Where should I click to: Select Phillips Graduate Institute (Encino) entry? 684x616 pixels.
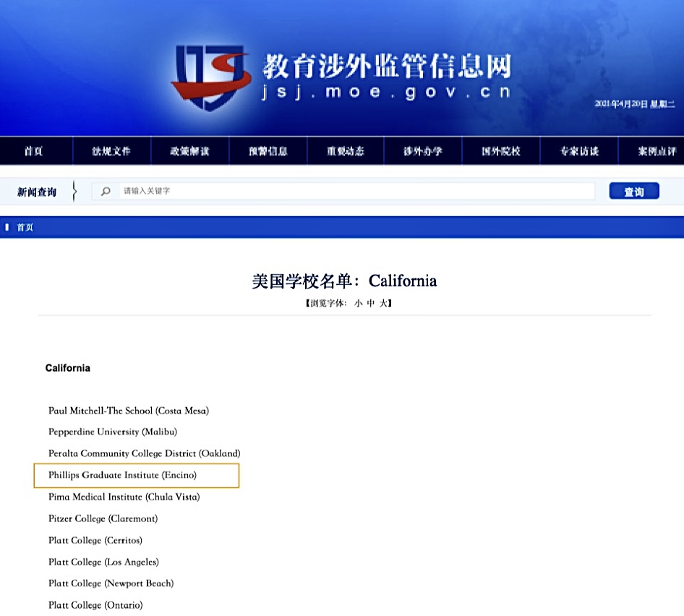123,475
